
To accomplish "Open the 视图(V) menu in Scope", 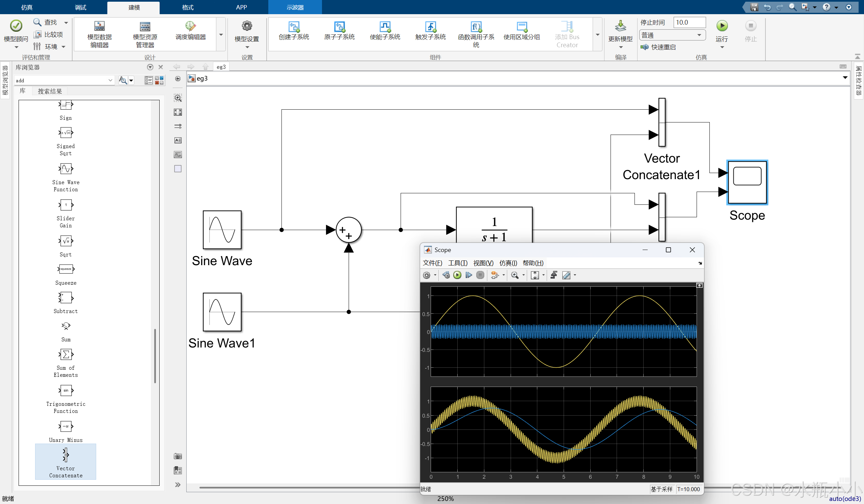I will pos(483,263).
